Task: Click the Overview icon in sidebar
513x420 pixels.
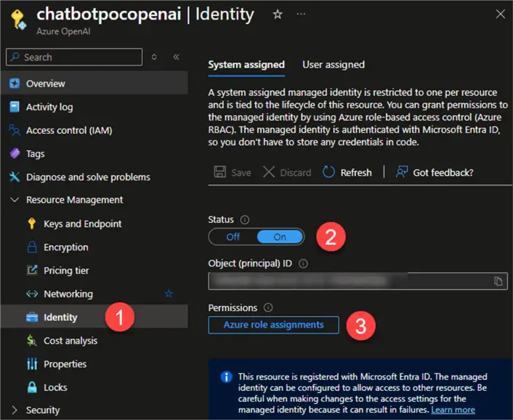Action: coord(15,84)
